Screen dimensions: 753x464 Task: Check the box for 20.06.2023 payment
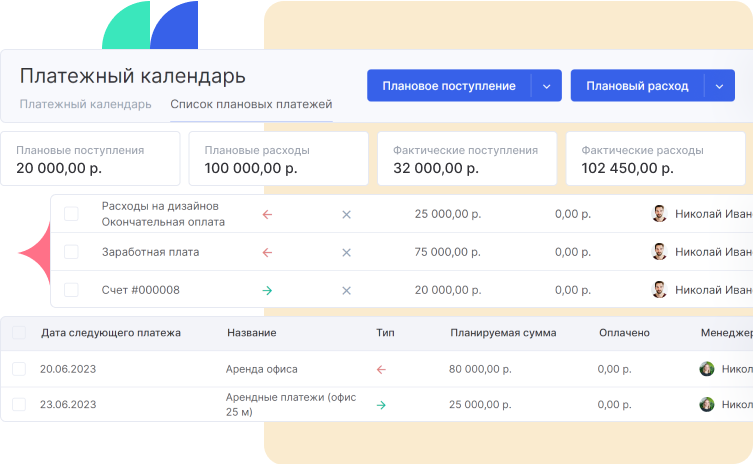tap(19, 369)
